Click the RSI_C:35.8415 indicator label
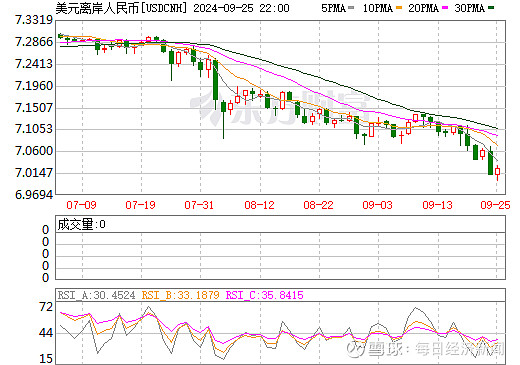520x365 pixels. coord(265,295)
